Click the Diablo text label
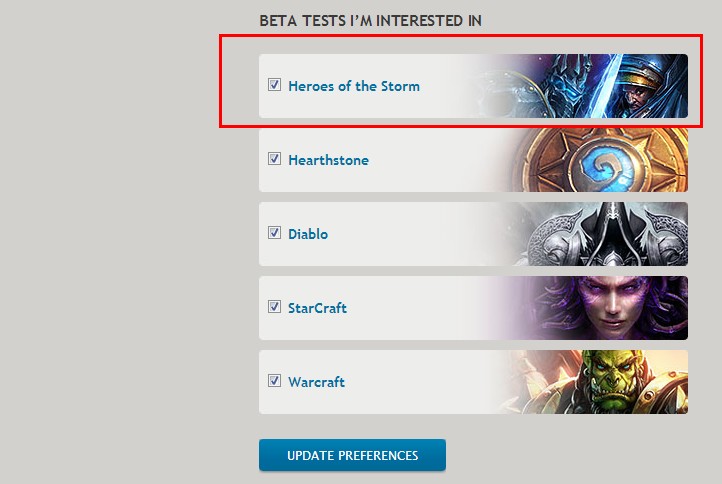The height and width of the screenshot is (484, 722). 308,234
